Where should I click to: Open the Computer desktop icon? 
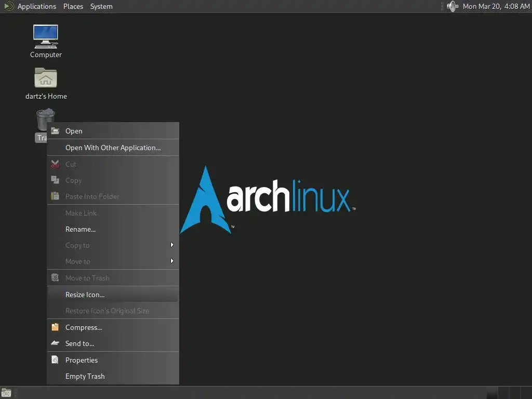coord(46,36)
